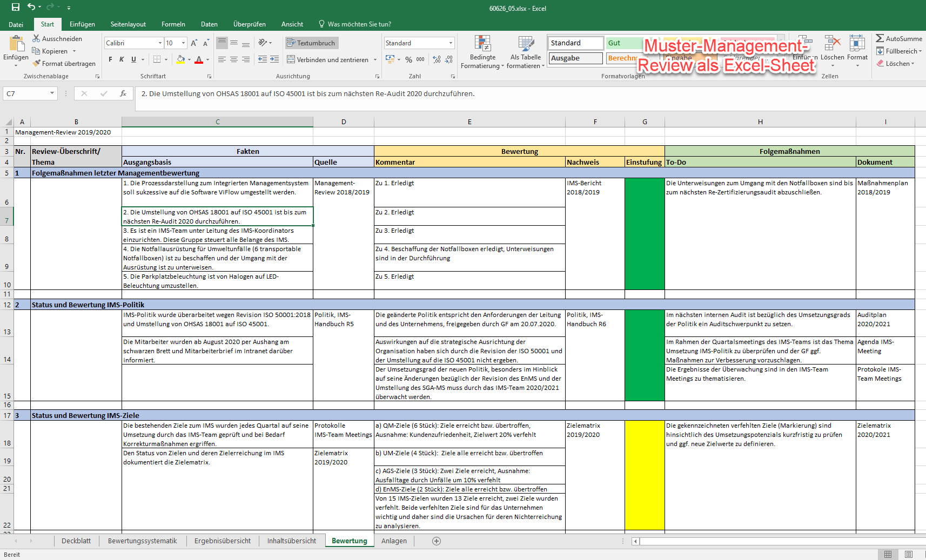Click the red font color swatch
The width and height of the screenshot is (926, 560).
(x=199, y=59)
